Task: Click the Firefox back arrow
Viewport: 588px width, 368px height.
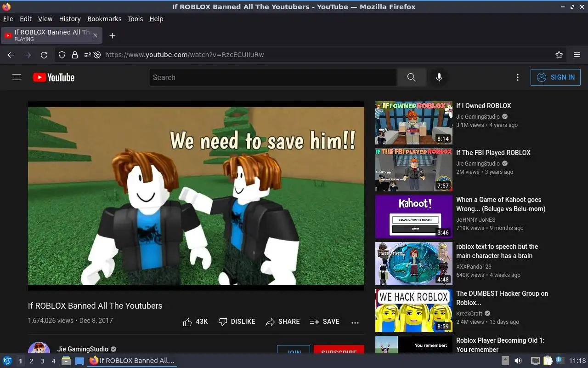Action: pyautogui.click(x=11, y=55)
